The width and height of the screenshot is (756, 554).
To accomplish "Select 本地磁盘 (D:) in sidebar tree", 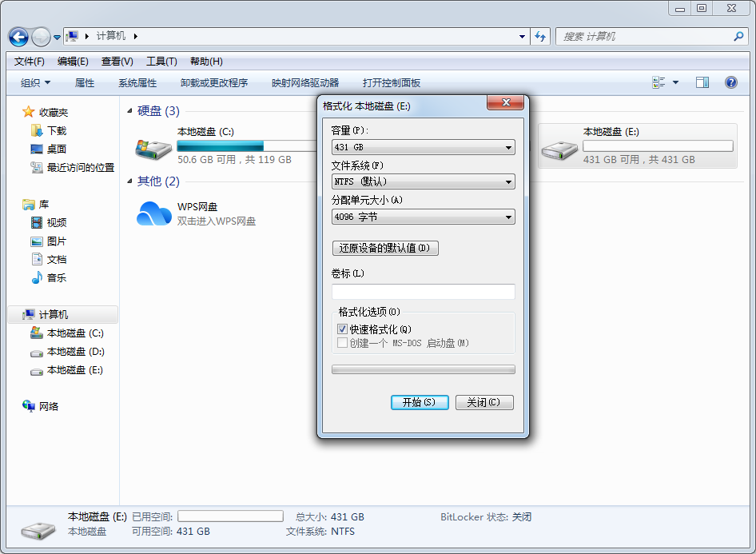I will coord(67,352).
